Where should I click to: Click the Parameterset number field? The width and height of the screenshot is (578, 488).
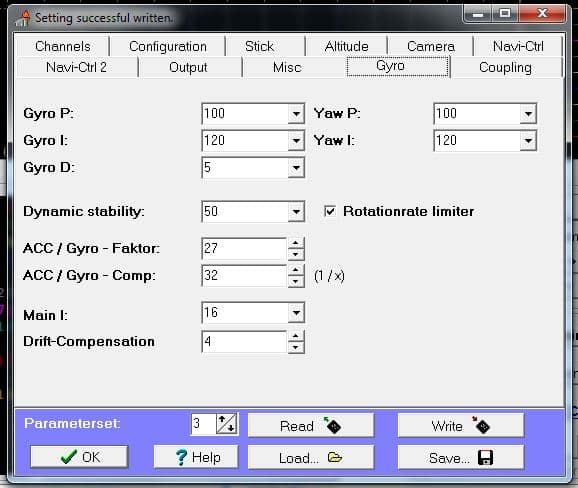[x=203, y=424]
